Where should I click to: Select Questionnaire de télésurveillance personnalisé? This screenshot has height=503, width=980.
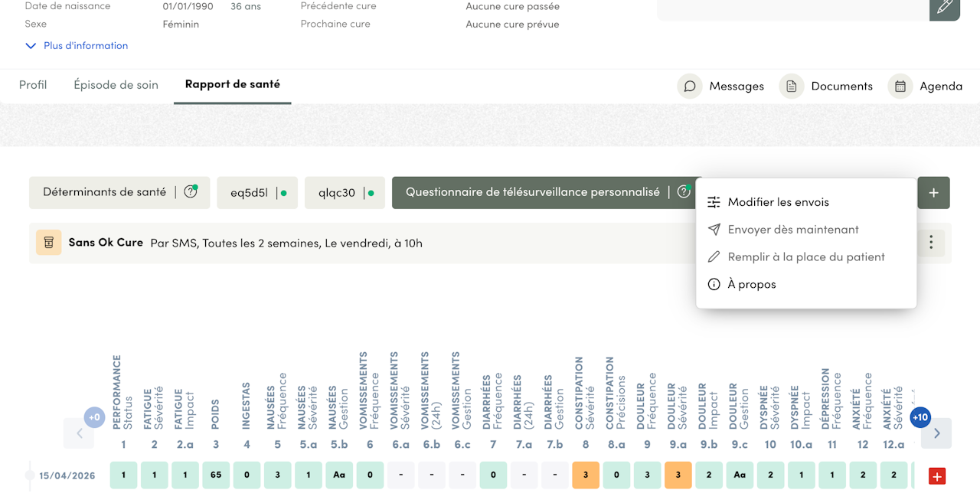[x=533, y=192]
